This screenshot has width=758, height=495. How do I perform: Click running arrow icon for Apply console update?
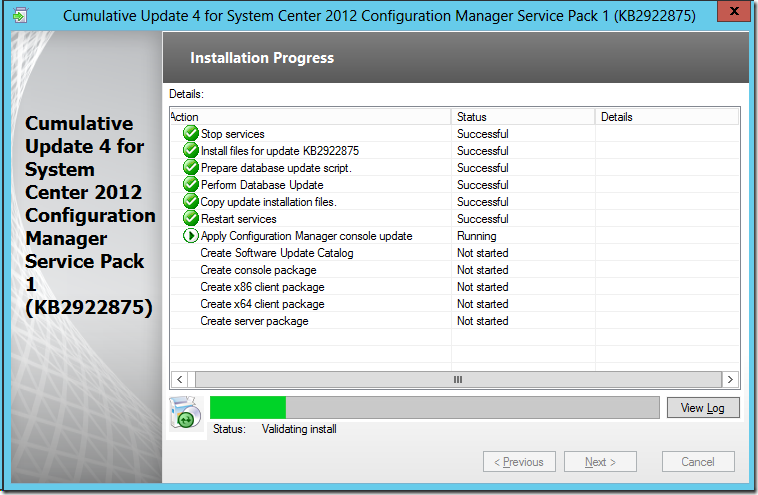tap(191, 236)
